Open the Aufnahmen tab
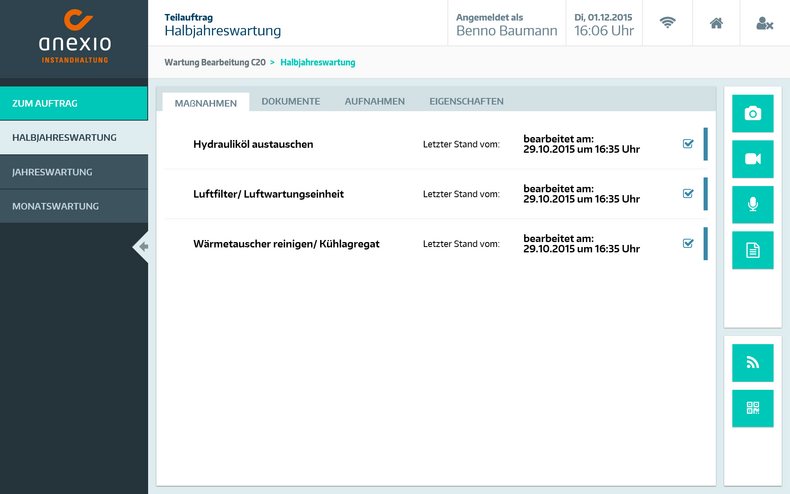Image resolution: width=790 pixels, height=494 pixels. 374,101
